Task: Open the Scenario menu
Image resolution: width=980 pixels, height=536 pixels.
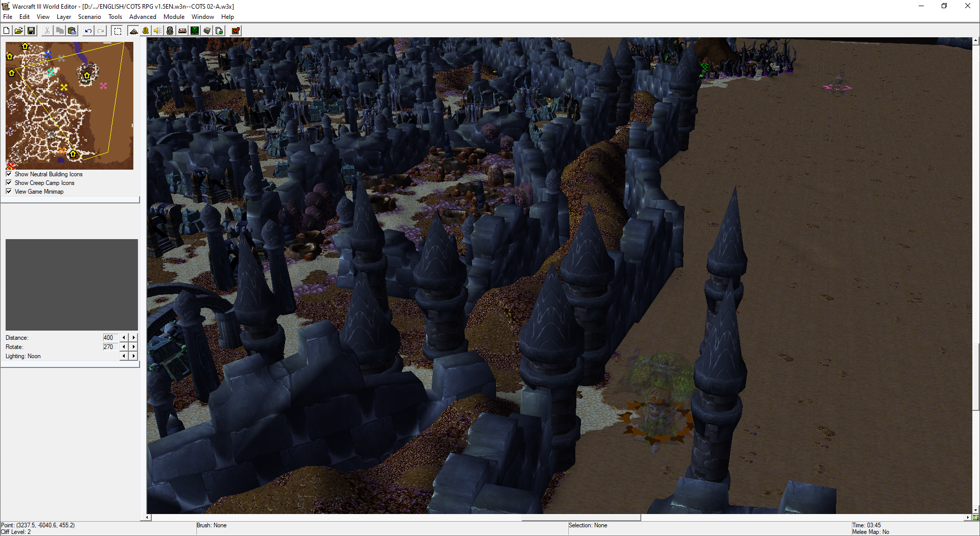Action: (89, 17)
